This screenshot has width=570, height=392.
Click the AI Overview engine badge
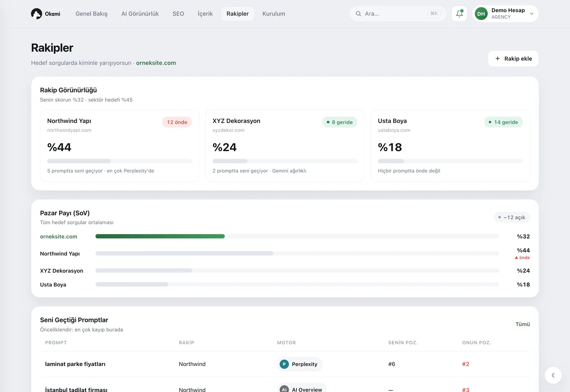(x=302, y=389)
